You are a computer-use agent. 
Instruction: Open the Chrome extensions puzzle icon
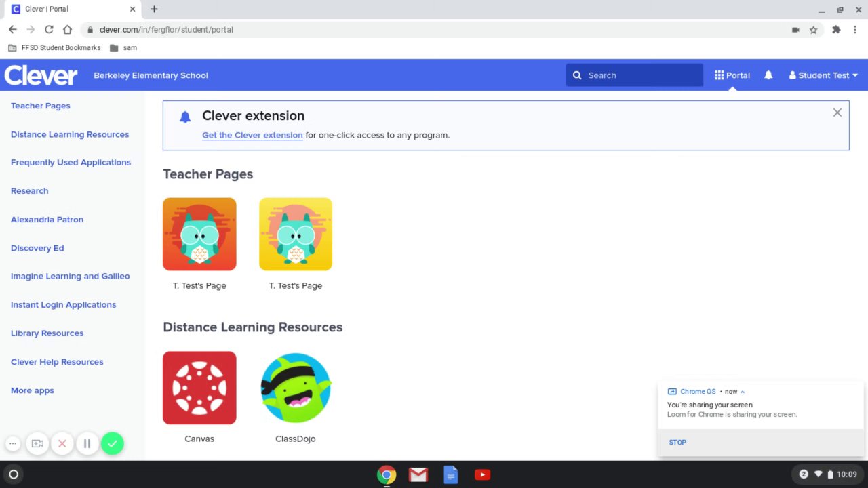pos(836,30)
